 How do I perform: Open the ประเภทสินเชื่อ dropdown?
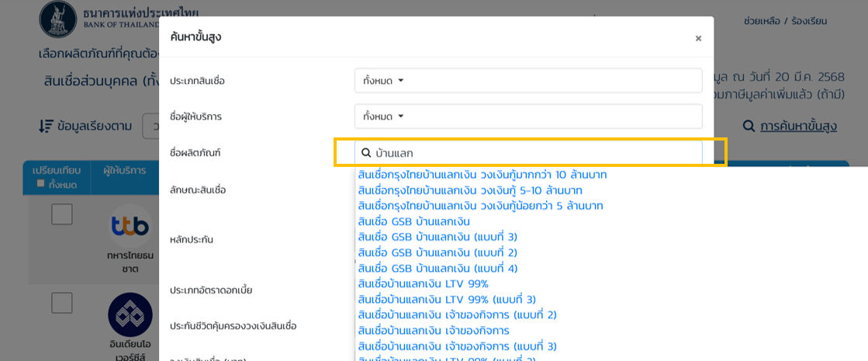pos(528,81)
